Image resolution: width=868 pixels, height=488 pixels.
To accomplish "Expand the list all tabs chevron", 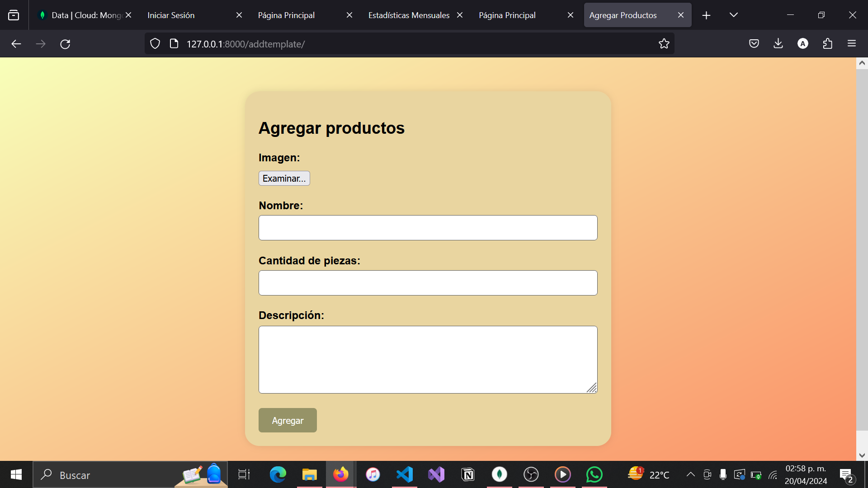I will (733, 15).
